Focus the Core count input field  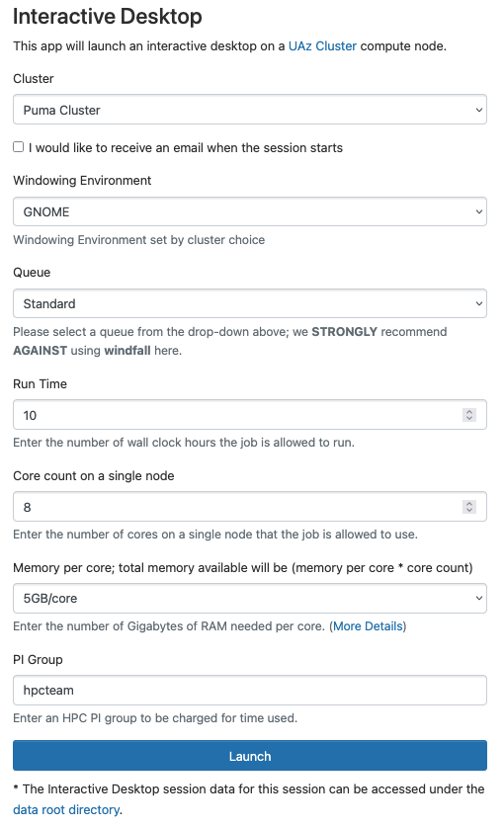[250, 507]
